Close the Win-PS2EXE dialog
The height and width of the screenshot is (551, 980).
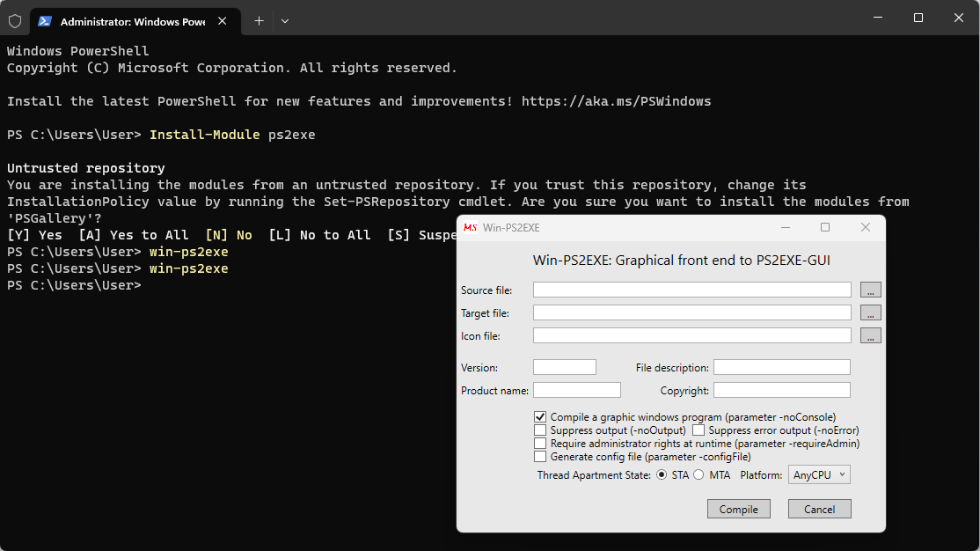pos(866,228)
